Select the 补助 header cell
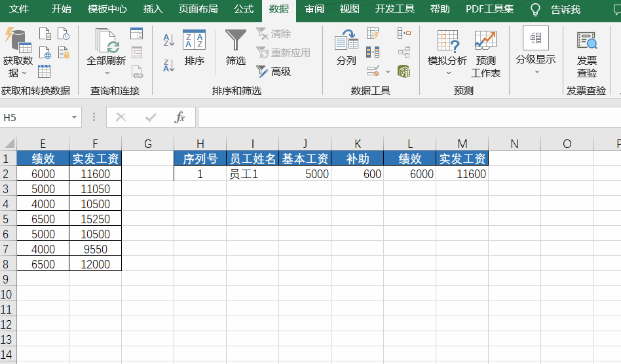This screenshot has width=621, height=364. click(x=357, y=158)
